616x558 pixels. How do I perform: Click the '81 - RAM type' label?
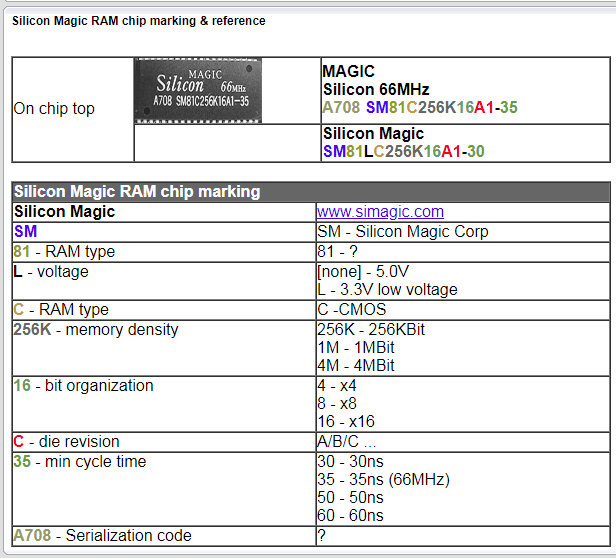[64, 251]
